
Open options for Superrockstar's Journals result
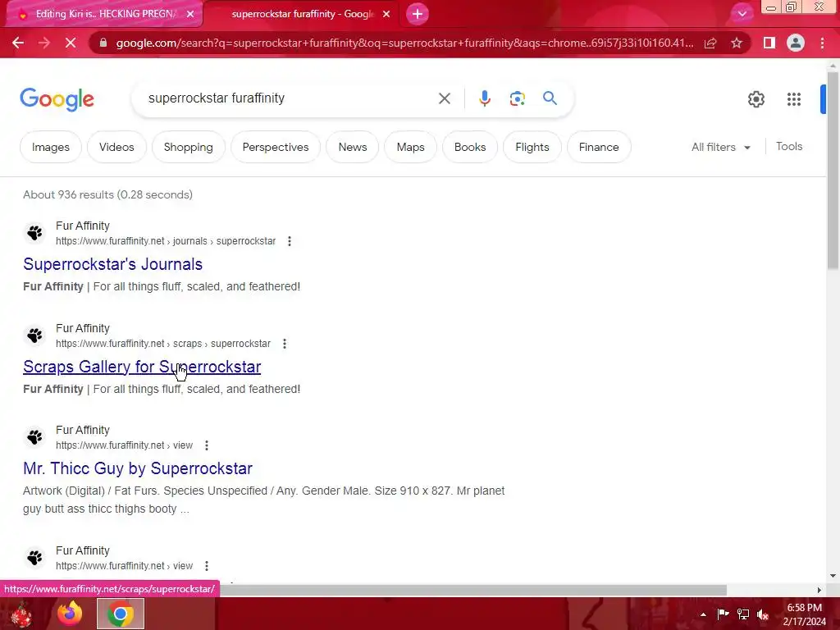(290, 241)
